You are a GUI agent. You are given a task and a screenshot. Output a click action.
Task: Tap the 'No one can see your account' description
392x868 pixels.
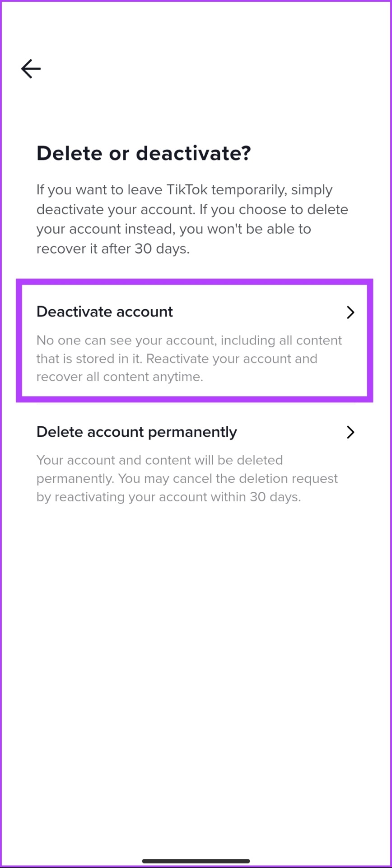coord(189,359)
